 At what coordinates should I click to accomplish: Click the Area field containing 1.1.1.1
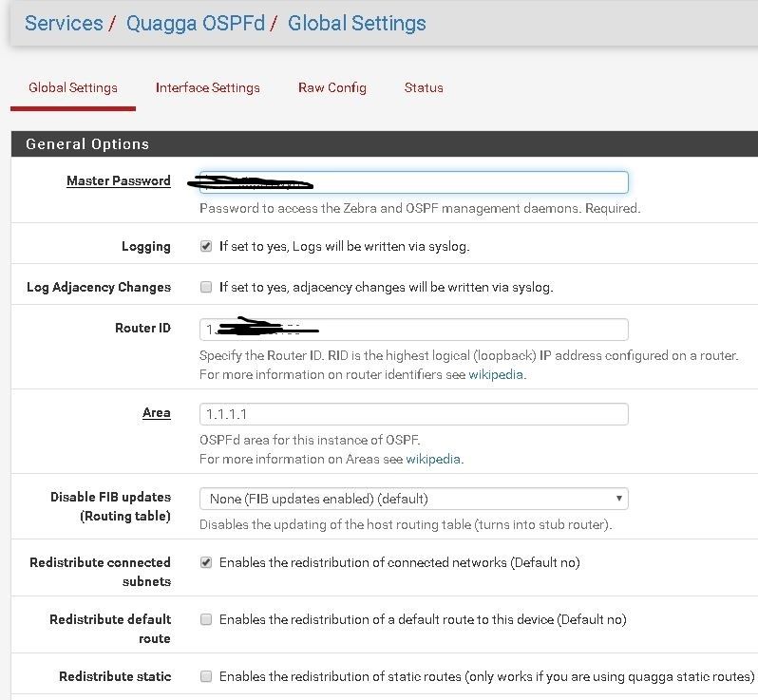point(414,414)
